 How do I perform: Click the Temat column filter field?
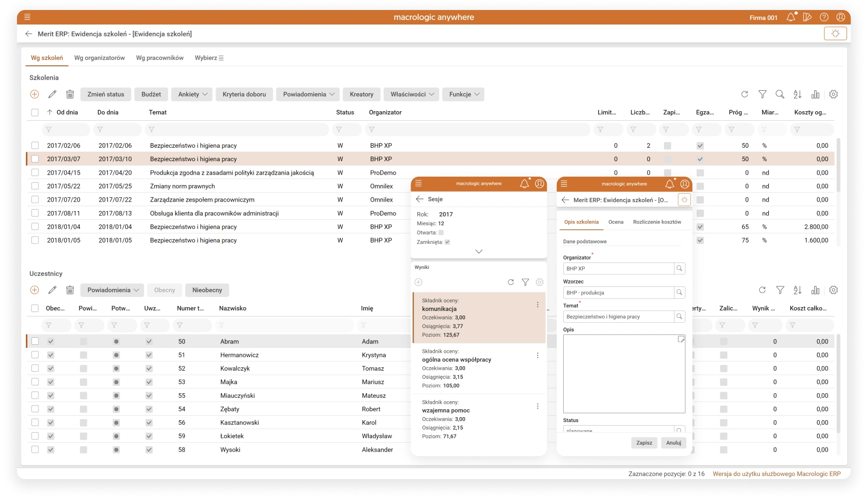click(237, 130)
